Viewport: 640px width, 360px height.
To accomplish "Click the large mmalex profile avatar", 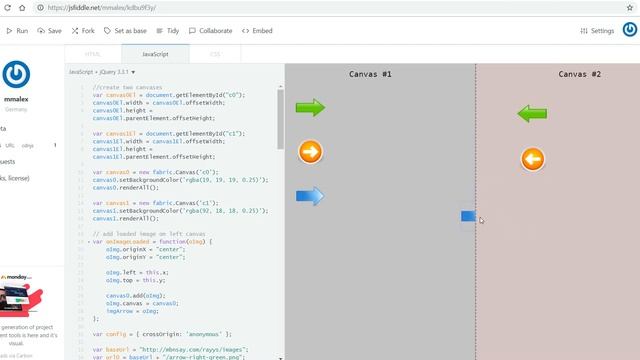I will (16, 74).
